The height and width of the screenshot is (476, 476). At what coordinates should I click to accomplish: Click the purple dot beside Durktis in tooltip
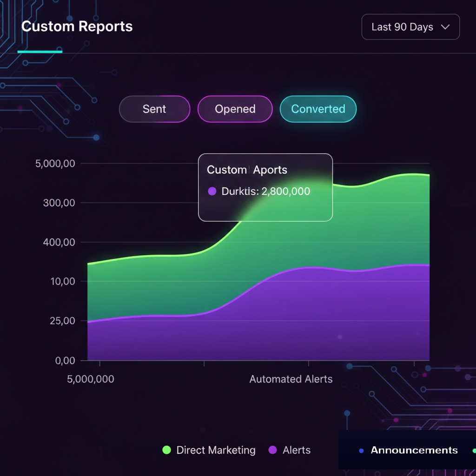click(212, 191)
